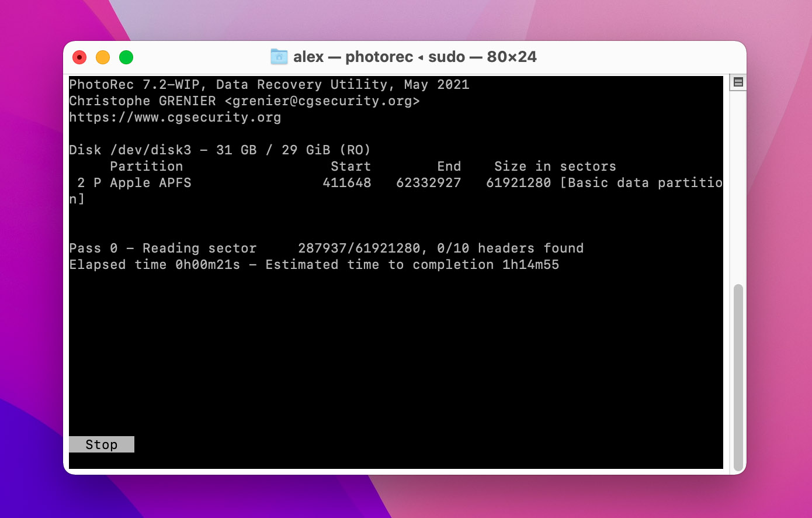Screen dimensions: 812x518
Task: Click the size value "61921280" in partition row
Action: pos(519,183)
